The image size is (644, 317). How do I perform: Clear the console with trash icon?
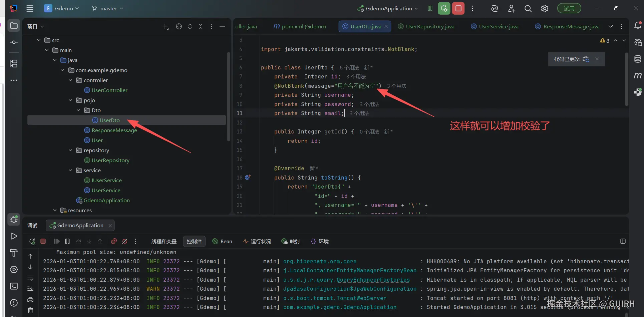[x=30, y=310]
